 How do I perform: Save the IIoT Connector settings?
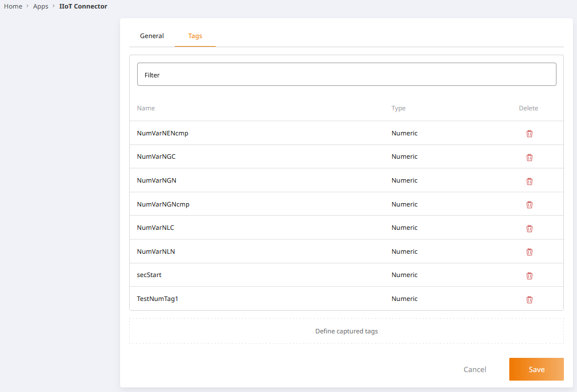tap(536, 369)
